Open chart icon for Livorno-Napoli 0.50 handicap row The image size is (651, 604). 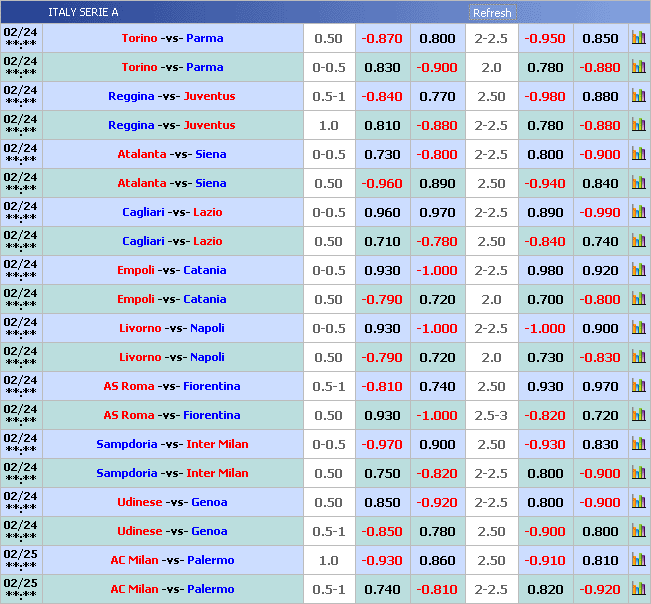(x=638, y=358)
